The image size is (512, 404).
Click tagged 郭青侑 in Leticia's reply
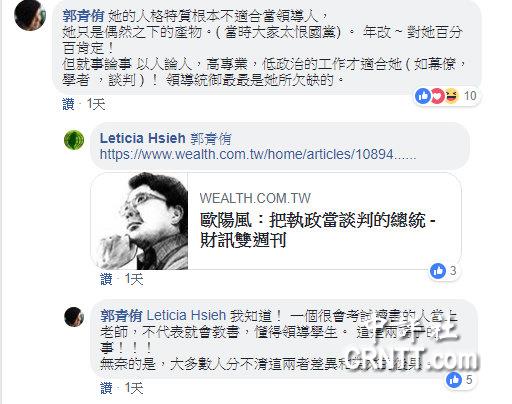point(211,139)
